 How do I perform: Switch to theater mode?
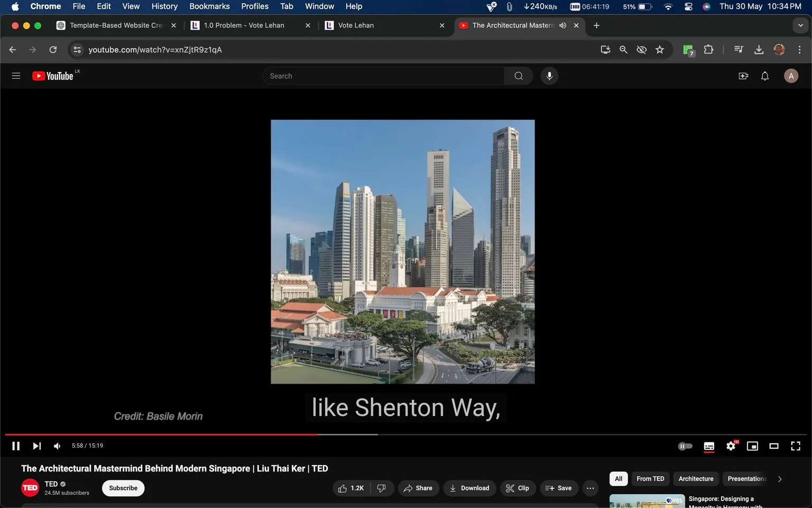click(x=774, y=446)
